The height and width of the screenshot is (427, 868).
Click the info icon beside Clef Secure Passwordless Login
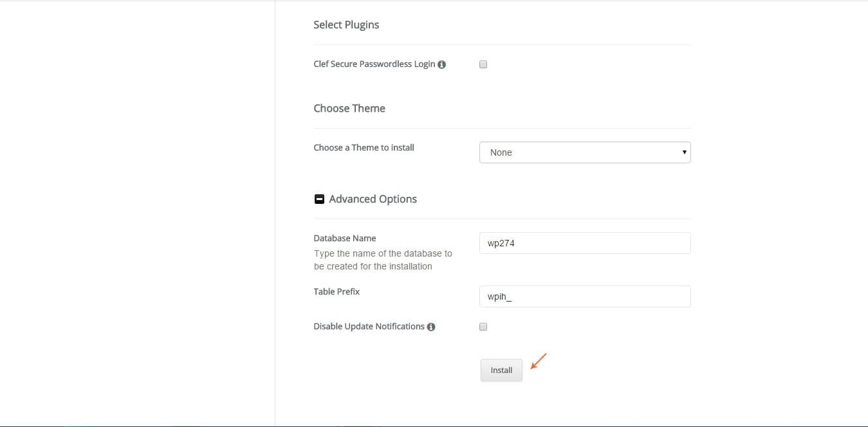point(441,64)
